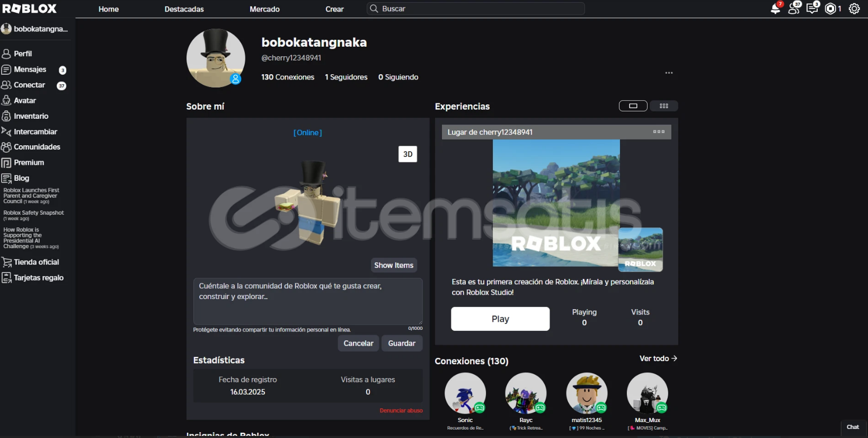Click the Play button
The height and width of the screenshot is (438, 868).
(500, 319)
